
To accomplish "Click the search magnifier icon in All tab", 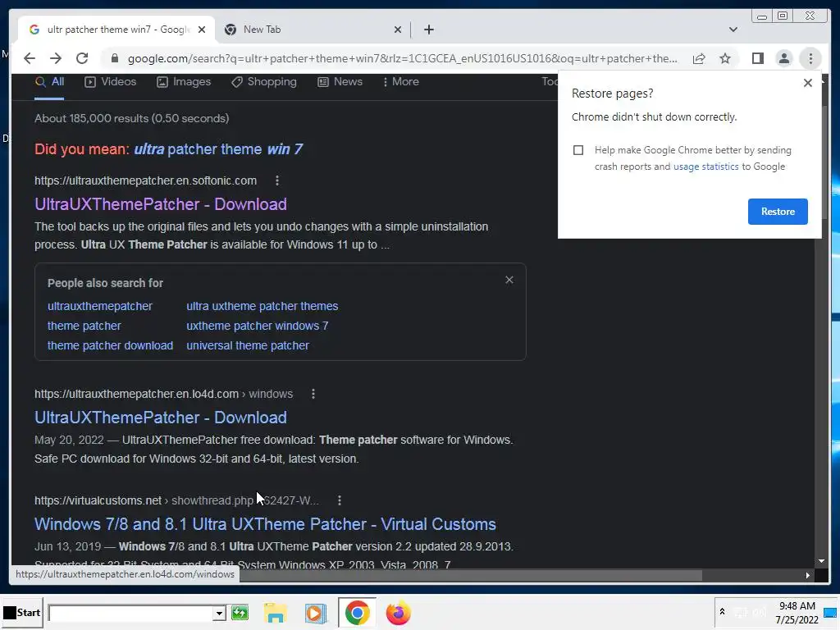I will [40, 82].
